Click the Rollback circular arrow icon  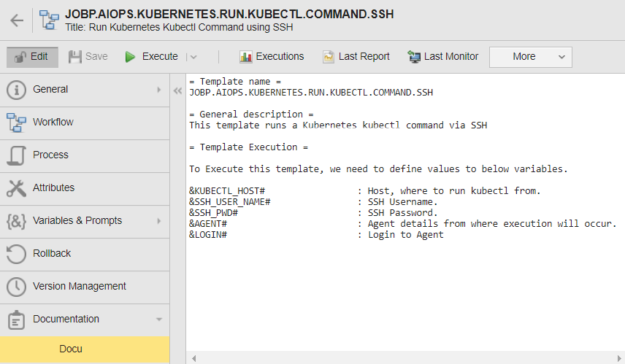[16, 254]
